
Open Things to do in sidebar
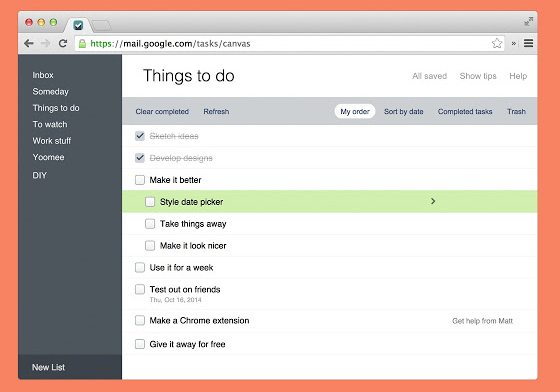(x=56, y=108)
